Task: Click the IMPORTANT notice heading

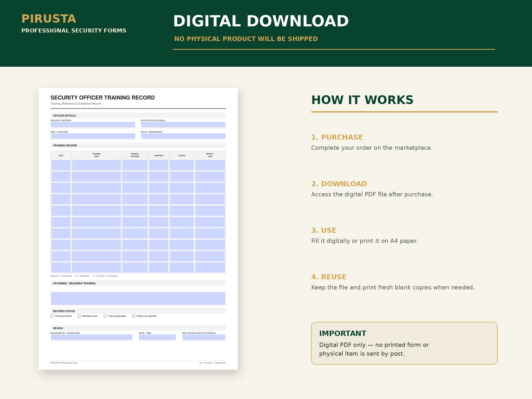Action: (343, 333)
